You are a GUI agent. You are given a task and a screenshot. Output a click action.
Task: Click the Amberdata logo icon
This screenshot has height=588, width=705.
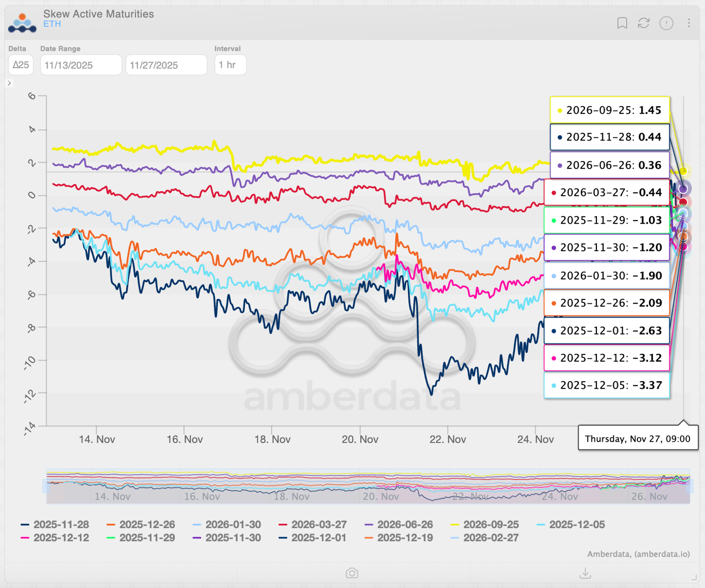point(22,23)
